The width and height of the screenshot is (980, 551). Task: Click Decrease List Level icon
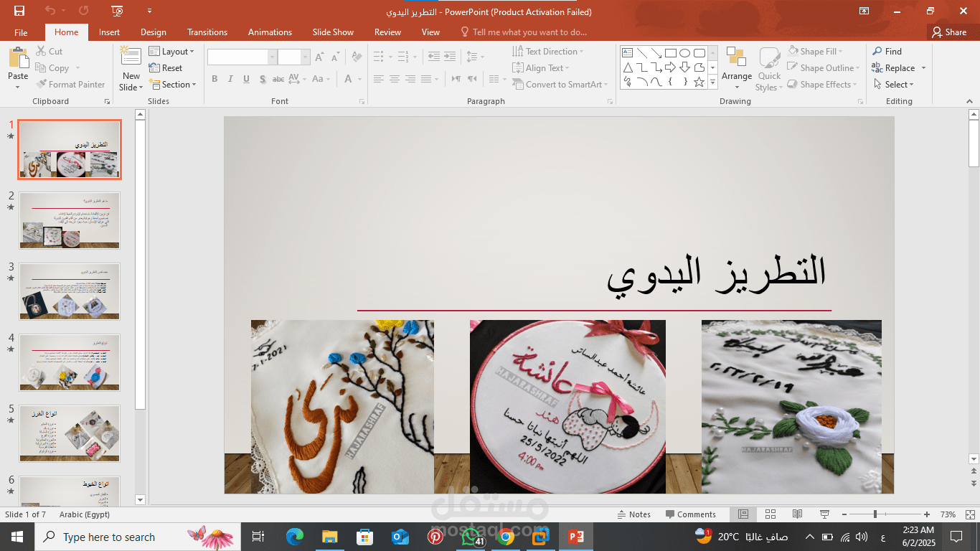(x=433, y=56)
